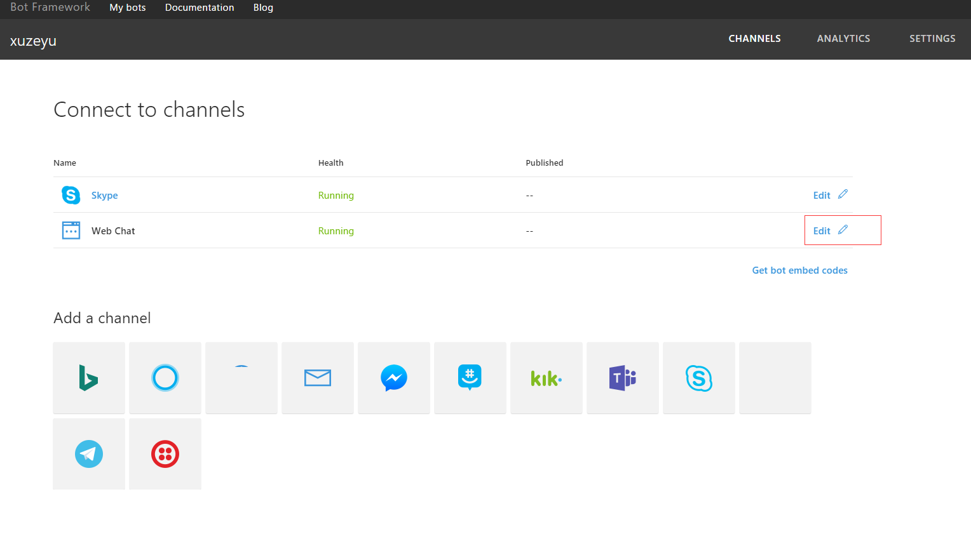
Task: Click the Web Chat window icon
Action: pos(71,230)
